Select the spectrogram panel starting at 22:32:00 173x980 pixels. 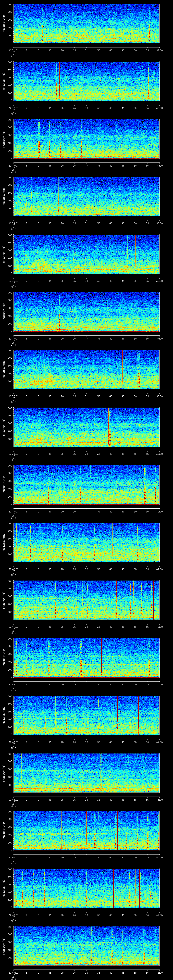coord(86,81)
